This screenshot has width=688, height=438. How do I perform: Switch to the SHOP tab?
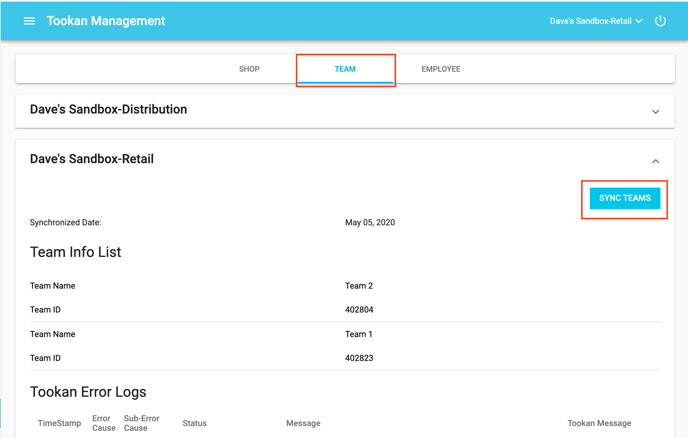tap(249, 69)
